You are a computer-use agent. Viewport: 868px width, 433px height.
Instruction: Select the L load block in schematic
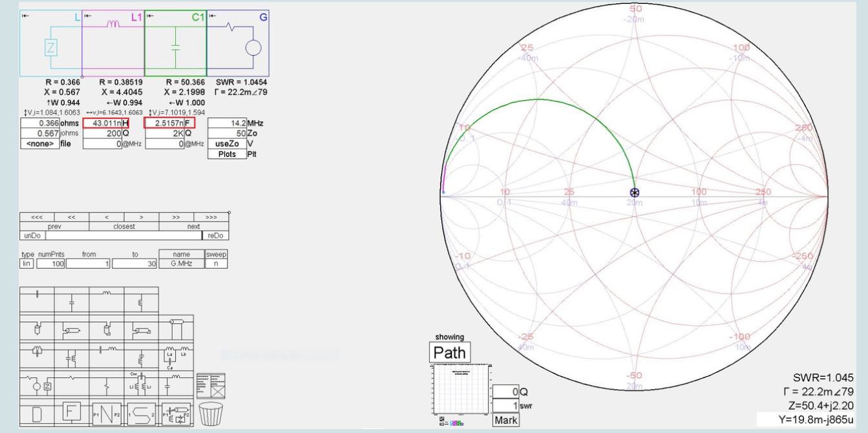(x=51, y=44)
